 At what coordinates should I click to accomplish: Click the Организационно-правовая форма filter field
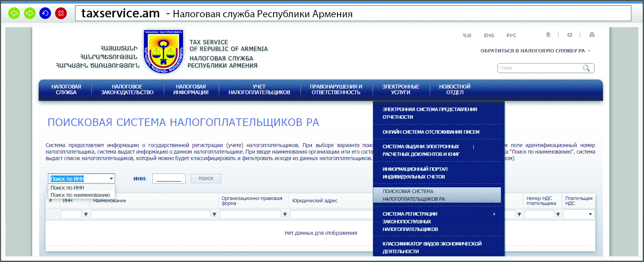250,215
